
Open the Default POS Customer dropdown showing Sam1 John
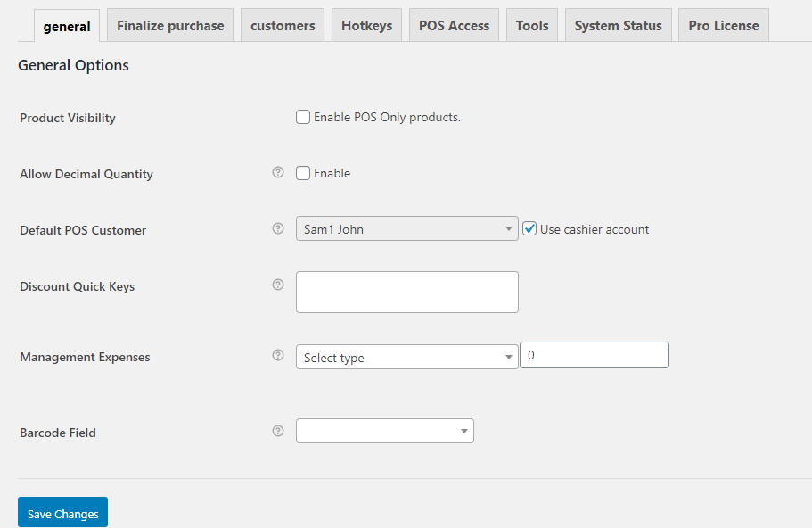click(x=406, y=228)
